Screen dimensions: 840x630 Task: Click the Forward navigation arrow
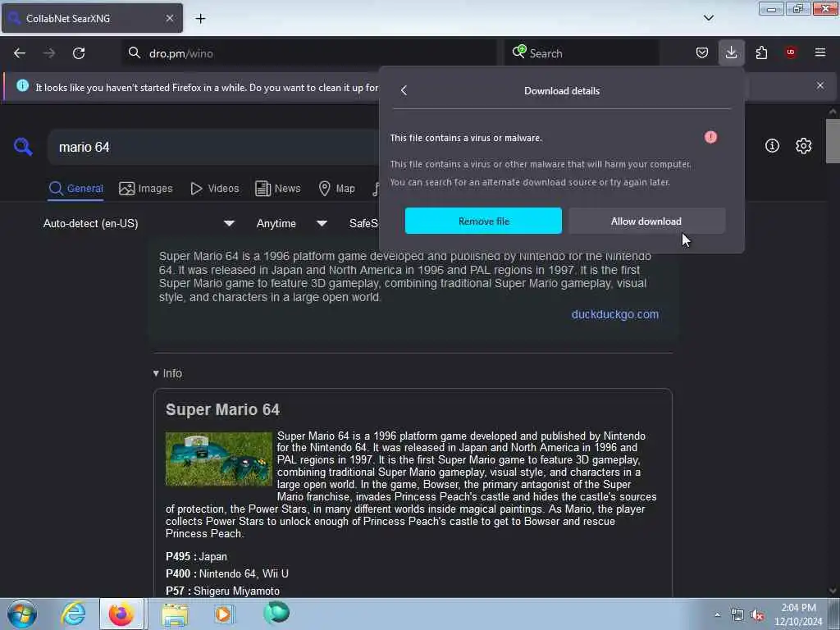49,53
